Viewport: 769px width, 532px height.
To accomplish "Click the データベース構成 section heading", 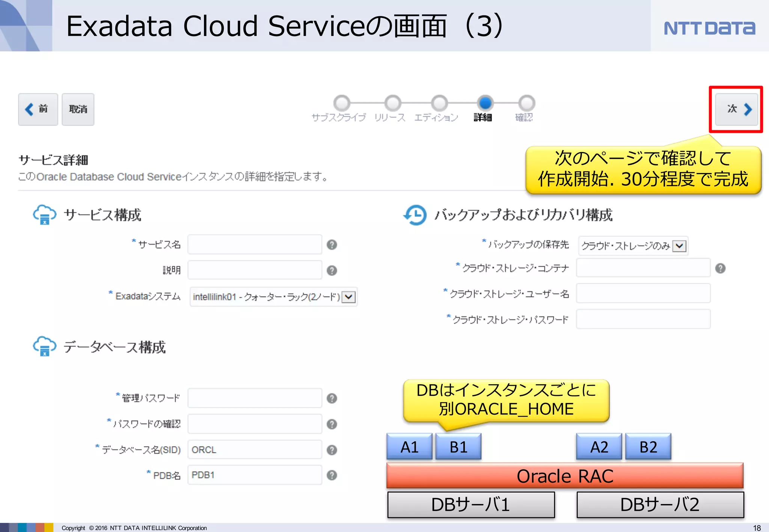I will tap(115, 347).
